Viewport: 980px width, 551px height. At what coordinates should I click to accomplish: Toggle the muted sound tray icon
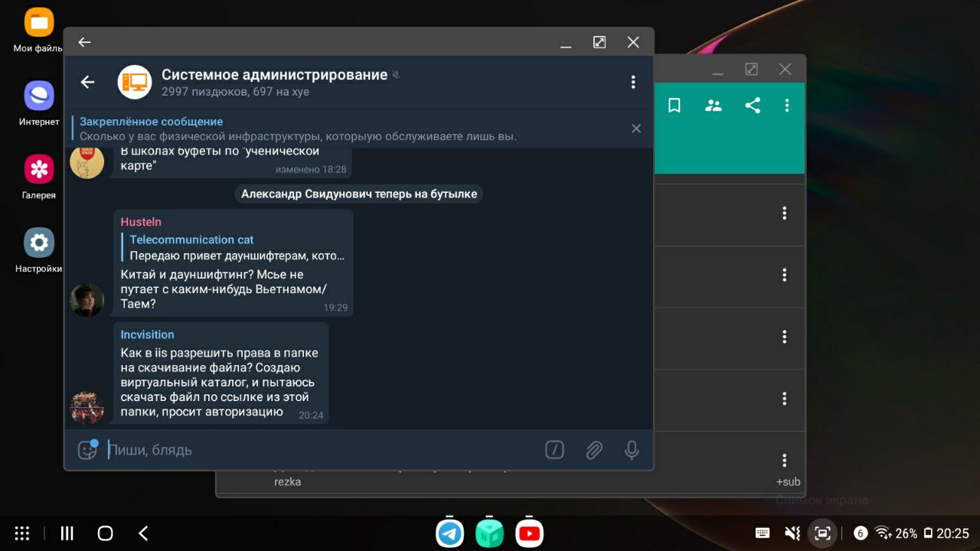(x=792, y=533)
